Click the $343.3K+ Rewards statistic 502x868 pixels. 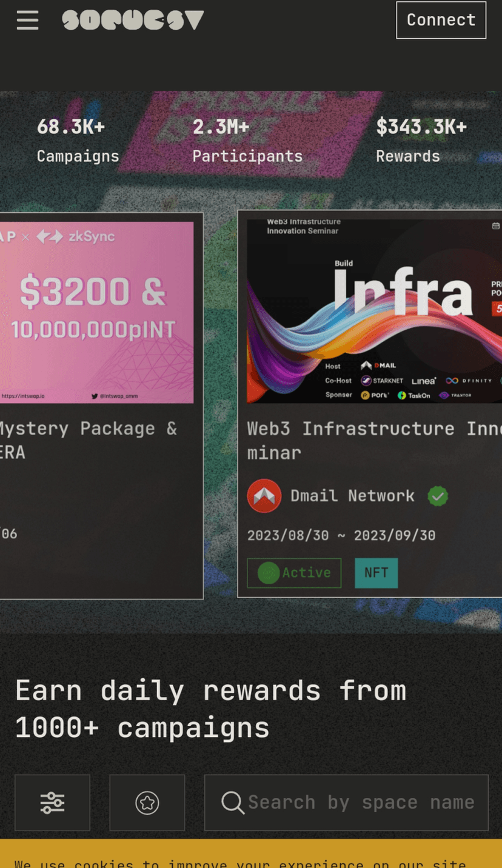(x=421, y=141)
